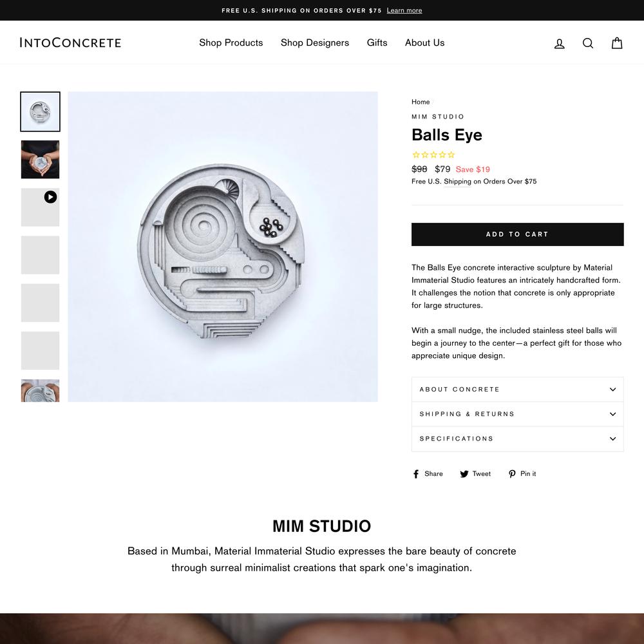Tweet this product via Twitter icon

coord(464,474)
